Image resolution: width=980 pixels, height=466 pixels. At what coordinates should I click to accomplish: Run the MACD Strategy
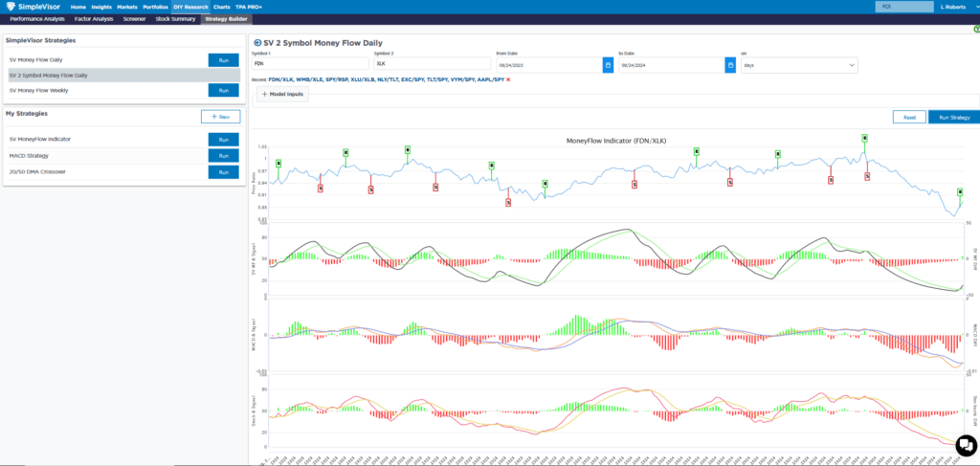click(222, 155)
